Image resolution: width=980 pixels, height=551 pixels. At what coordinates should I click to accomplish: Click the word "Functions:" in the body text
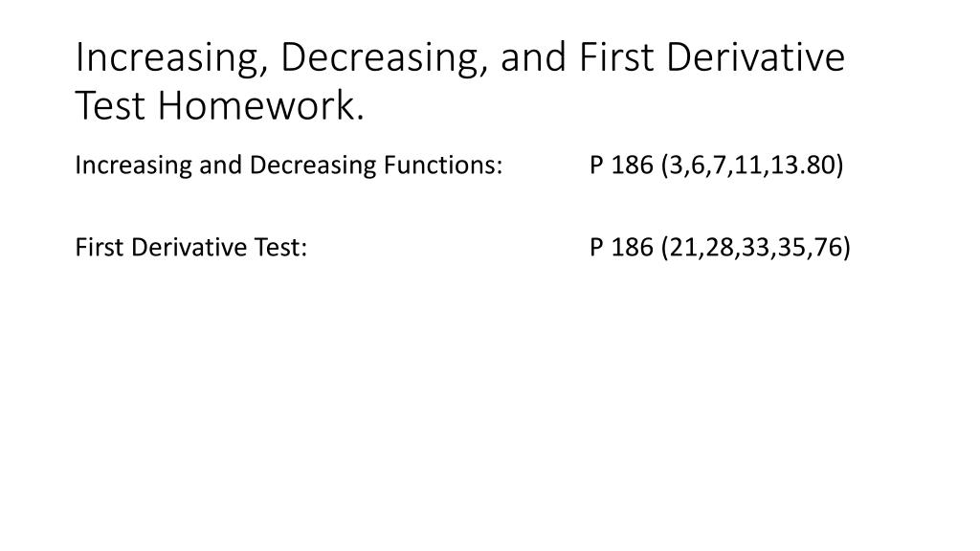pos(443,165)
